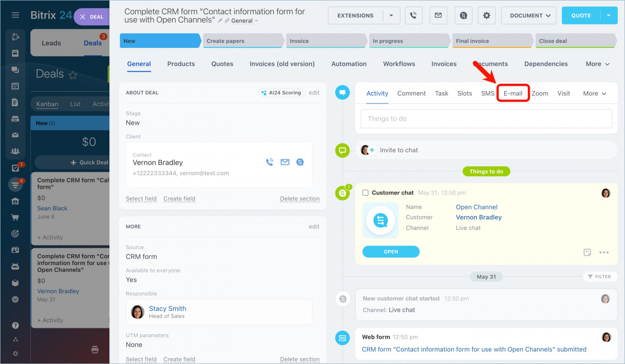Open the Open Channel link
The image size is (625, 364).
pyautogui.click(x=477, y=207)
